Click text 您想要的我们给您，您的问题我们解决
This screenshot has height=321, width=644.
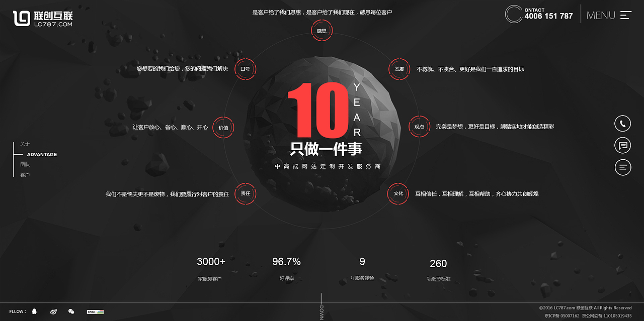tap(182, 68)
